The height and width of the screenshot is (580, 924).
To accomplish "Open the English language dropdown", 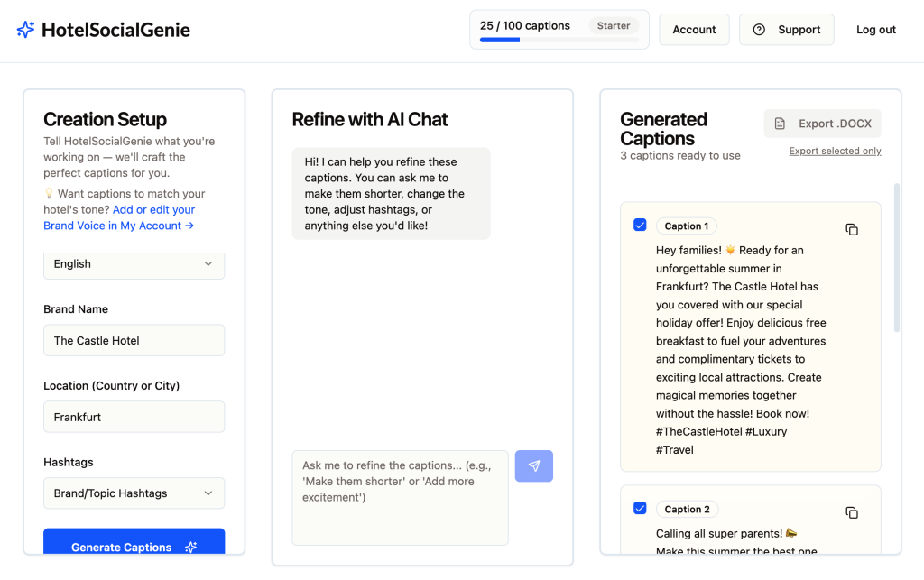I will click(134, 264).
